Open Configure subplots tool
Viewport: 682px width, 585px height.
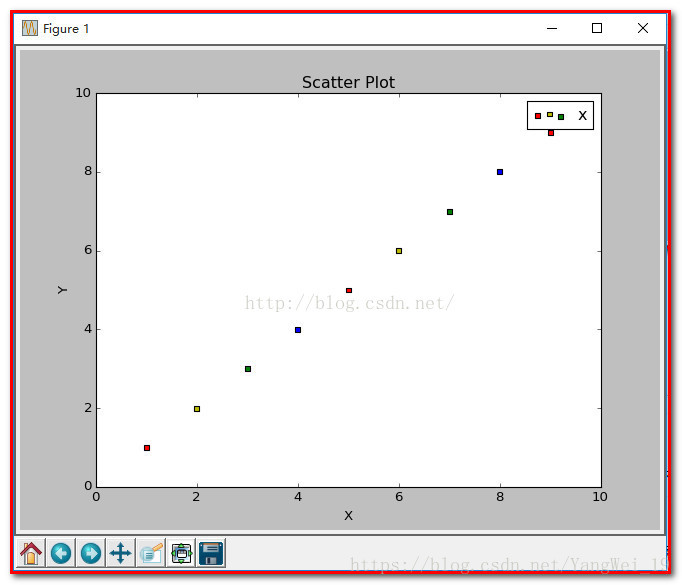(181, 553)
